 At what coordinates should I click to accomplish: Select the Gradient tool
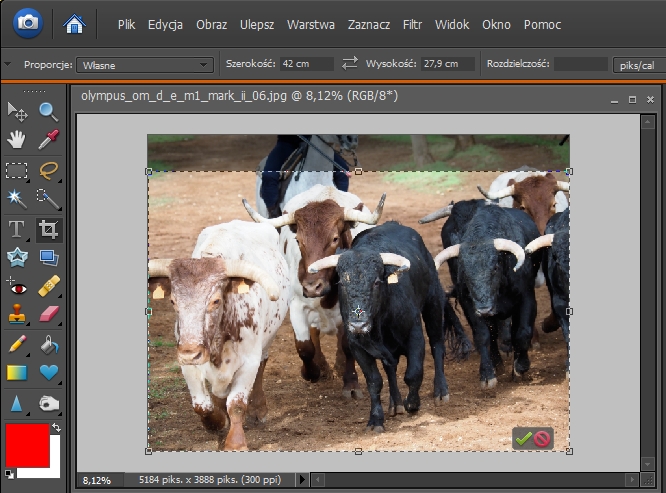pos(17,373)
